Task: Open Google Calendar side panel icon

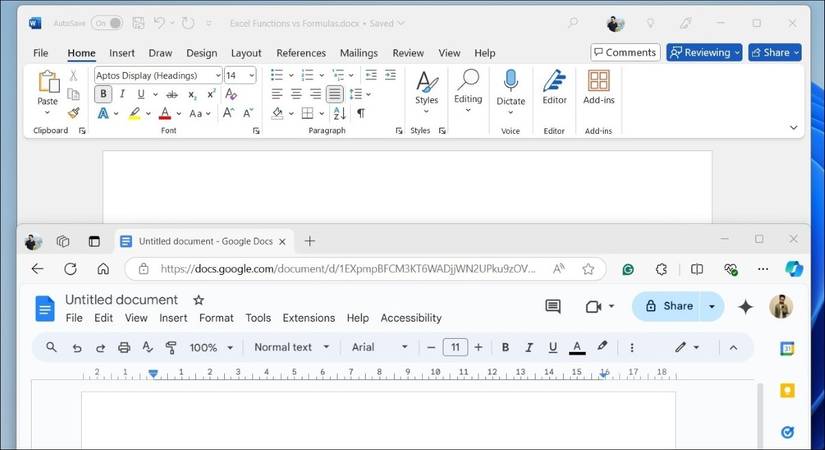Action: [x=787, y=348]
